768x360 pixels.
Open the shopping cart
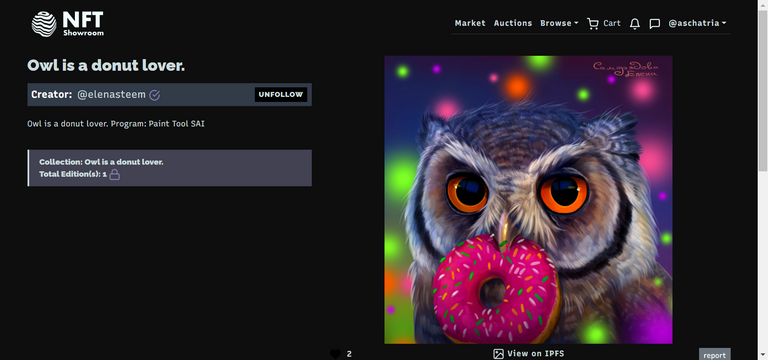pyautogui.click(x=603, y=24)
